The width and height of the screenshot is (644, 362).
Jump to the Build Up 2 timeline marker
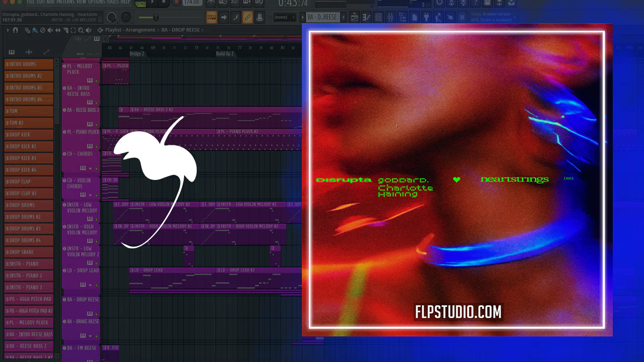[x=225, y=54]
